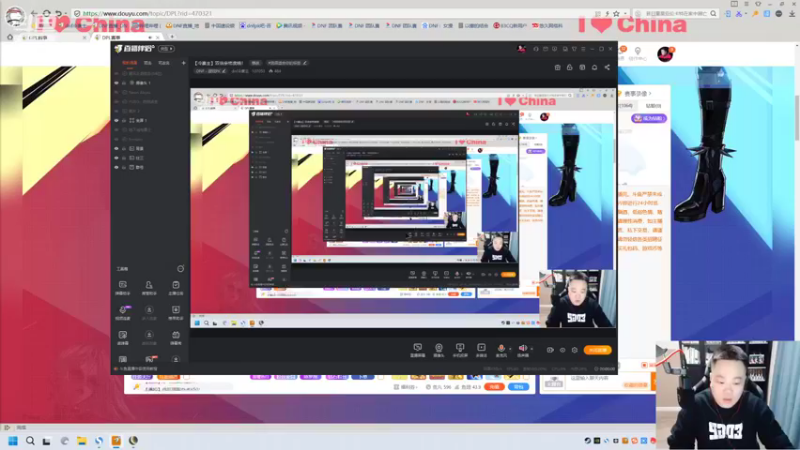
Task: Open the toolbox tool with red badge
Action: click(150, 359)
